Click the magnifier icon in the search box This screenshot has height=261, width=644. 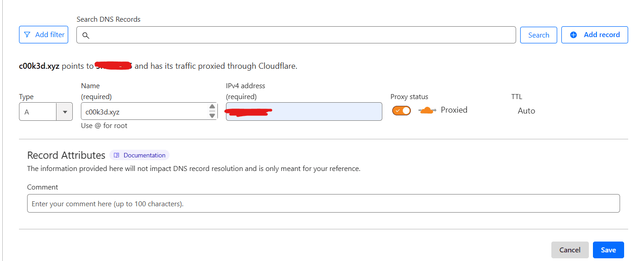[85, 35]
